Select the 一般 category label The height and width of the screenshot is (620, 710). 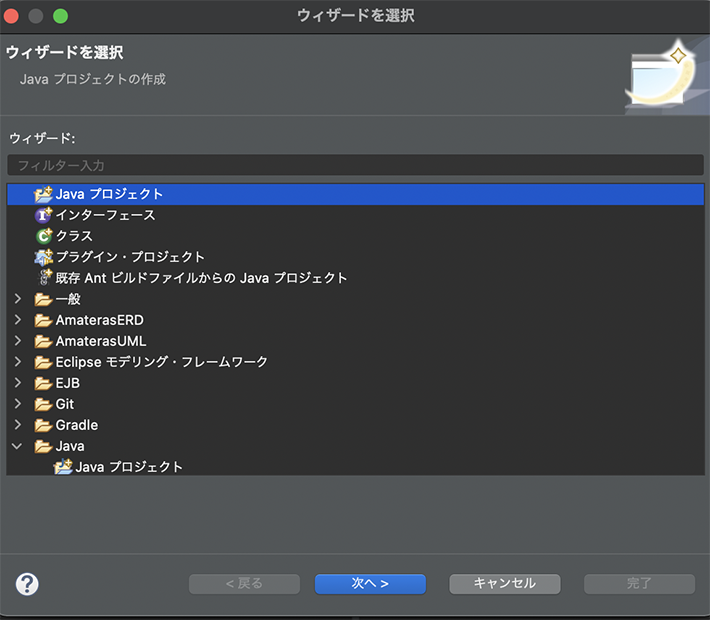(x=68, y=299)
